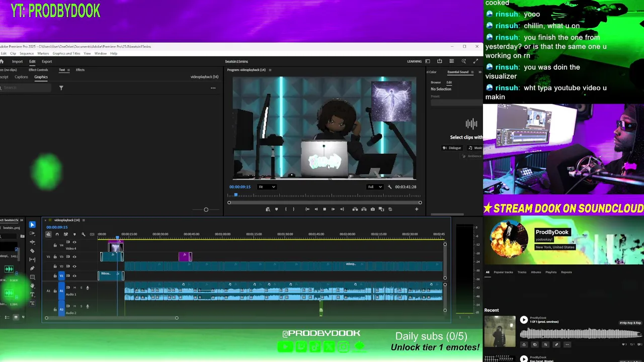Toggle full screen video output icon
This screenshot has width=644, height=362.
pos(475,61)
